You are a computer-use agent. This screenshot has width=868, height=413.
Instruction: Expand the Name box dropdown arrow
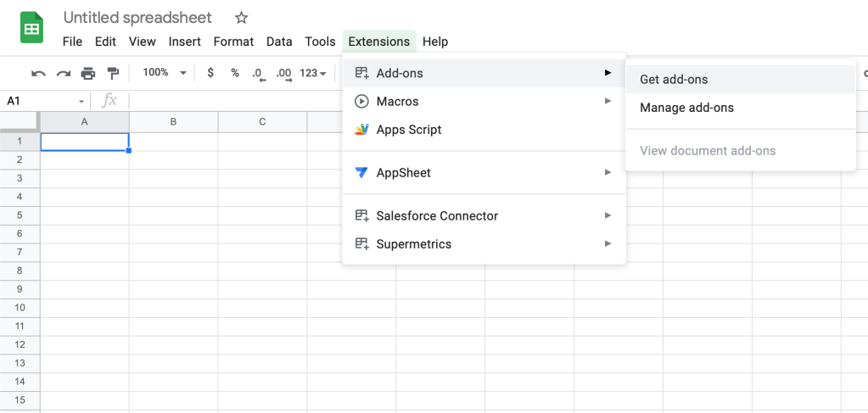[81, 101]
